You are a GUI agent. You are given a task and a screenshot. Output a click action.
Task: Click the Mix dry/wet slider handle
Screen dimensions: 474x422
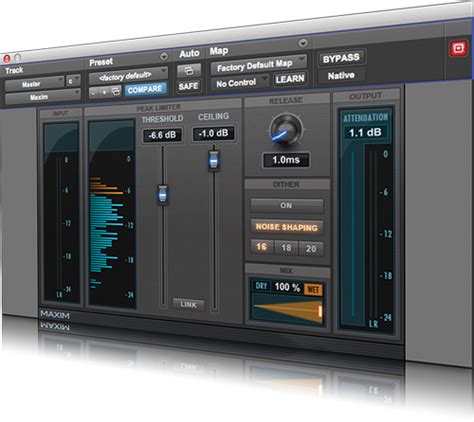coord(320,311)
